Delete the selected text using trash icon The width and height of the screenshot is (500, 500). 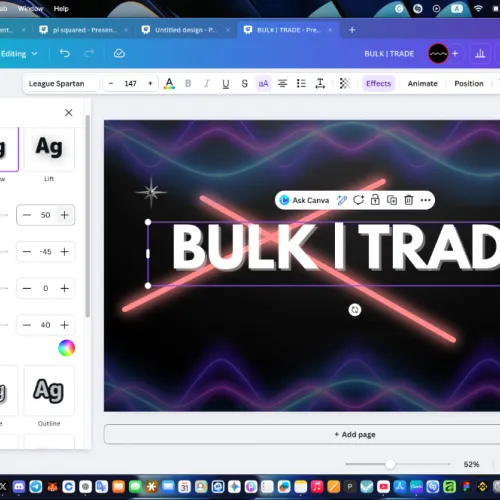pyautogui.click(x=409, y=200)
